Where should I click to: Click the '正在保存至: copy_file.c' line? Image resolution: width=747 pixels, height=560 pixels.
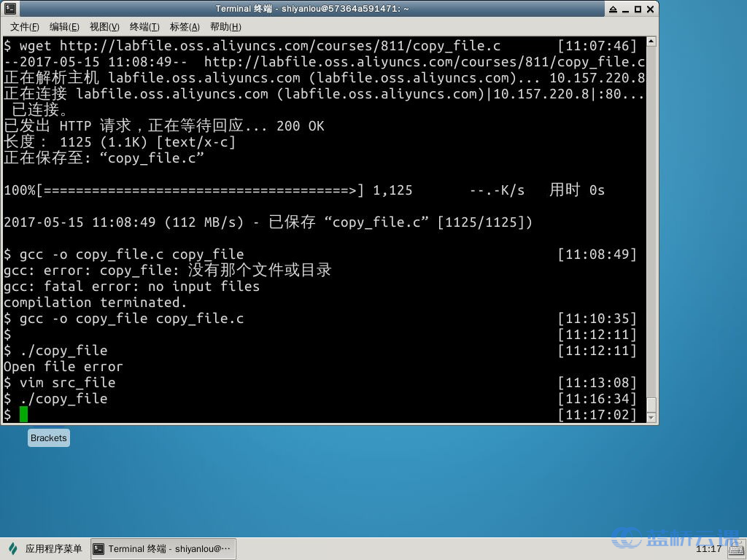104,157
